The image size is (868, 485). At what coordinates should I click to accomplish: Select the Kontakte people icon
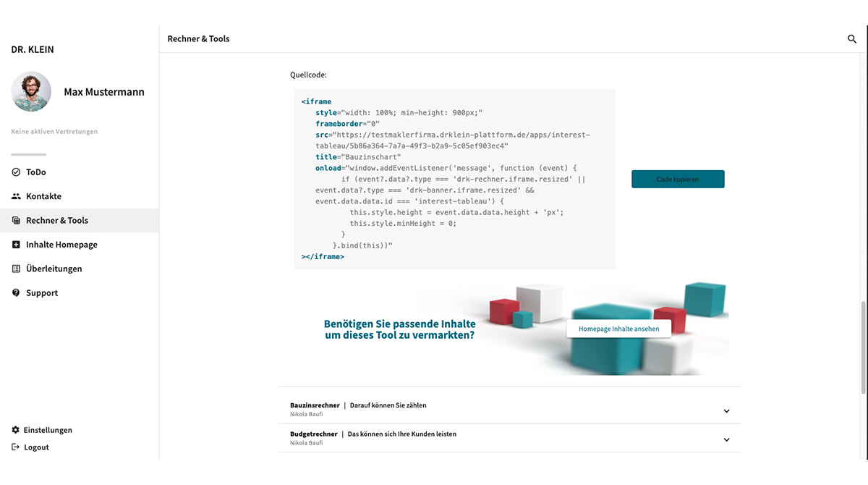pyautogui.click(x=16, y=195)
